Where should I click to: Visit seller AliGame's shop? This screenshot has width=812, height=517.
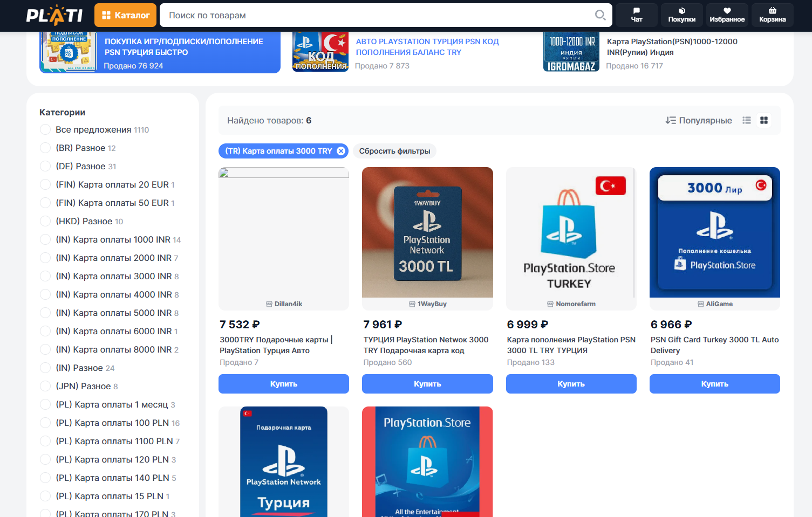coord(715,304)
